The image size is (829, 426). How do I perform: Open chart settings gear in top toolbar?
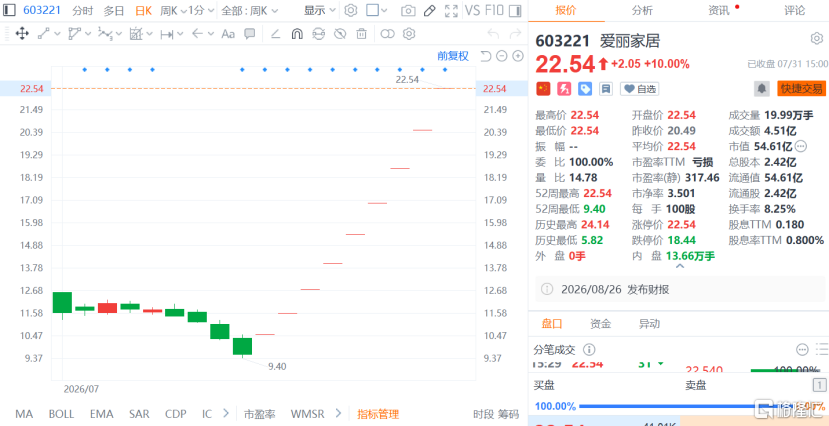tap(351, 10)
